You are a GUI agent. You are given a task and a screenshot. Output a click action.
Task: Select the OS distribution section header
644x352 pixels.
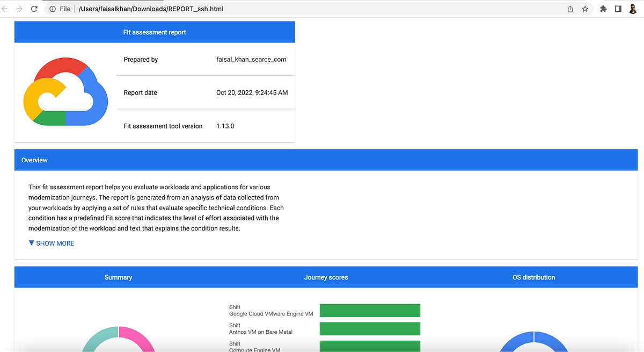click(x=533, y=277)
